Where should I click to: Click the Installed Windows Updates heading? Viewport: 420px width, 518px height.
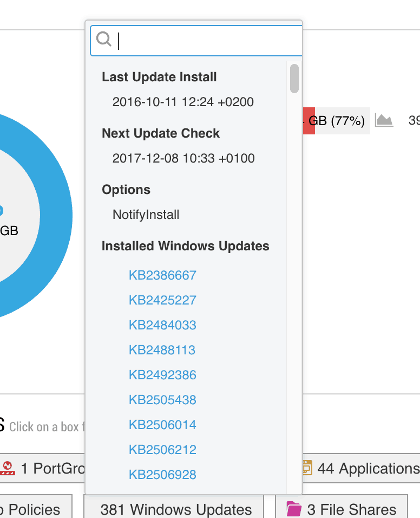tap(186, 246)
